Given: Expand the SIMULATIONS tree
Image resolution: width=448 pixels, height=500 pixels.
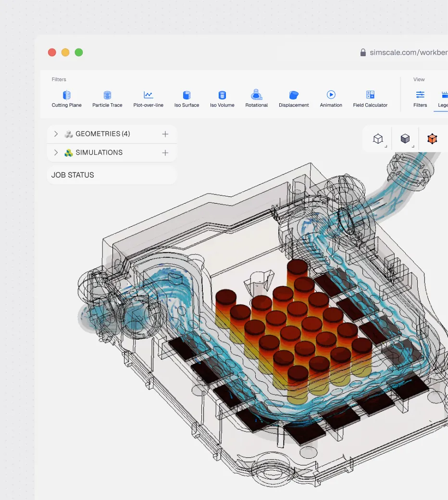Looking at the screenshot, I should tap(56, 152).
